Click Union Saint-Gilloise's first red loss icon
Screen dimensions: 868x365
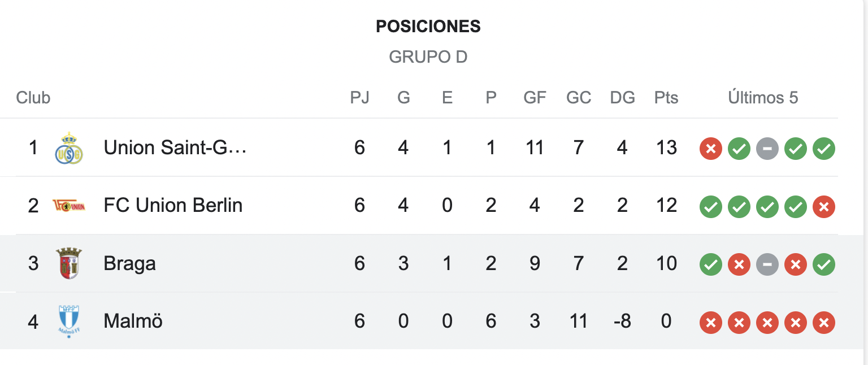click(x=711, y=149)
